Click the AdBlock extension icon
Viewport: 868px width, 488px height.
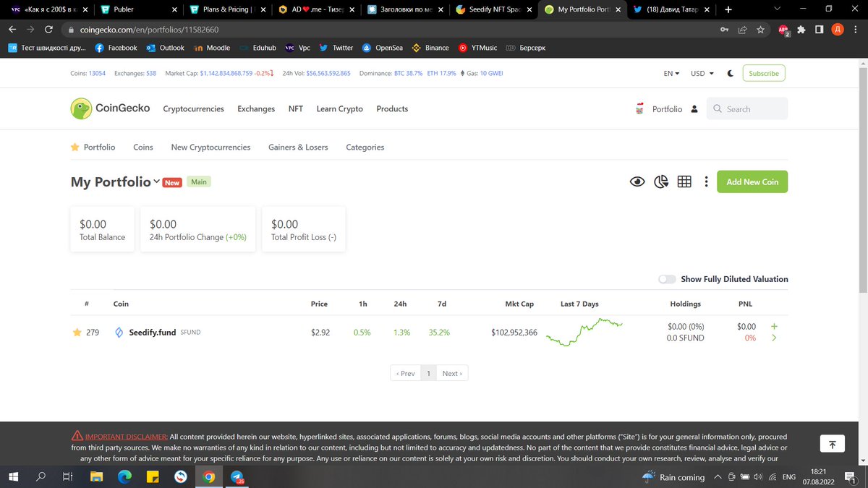click(x=783, y=30)
